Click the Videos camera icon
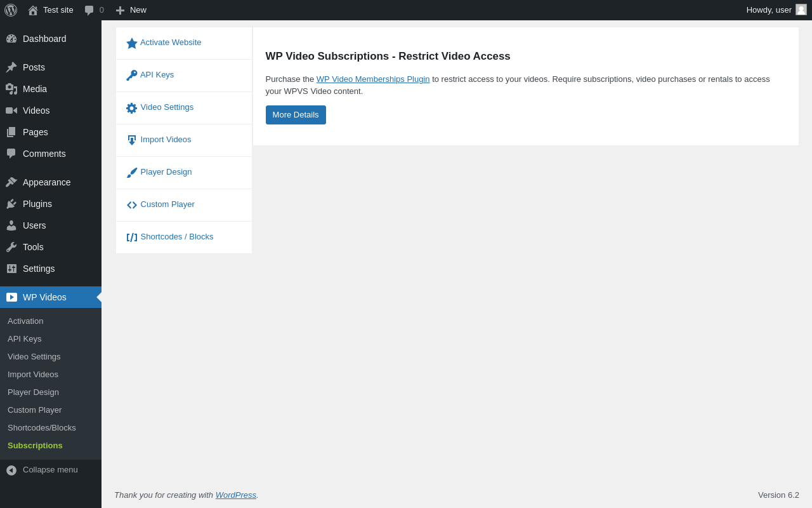812x508 pixels. (x=11, y=110)
